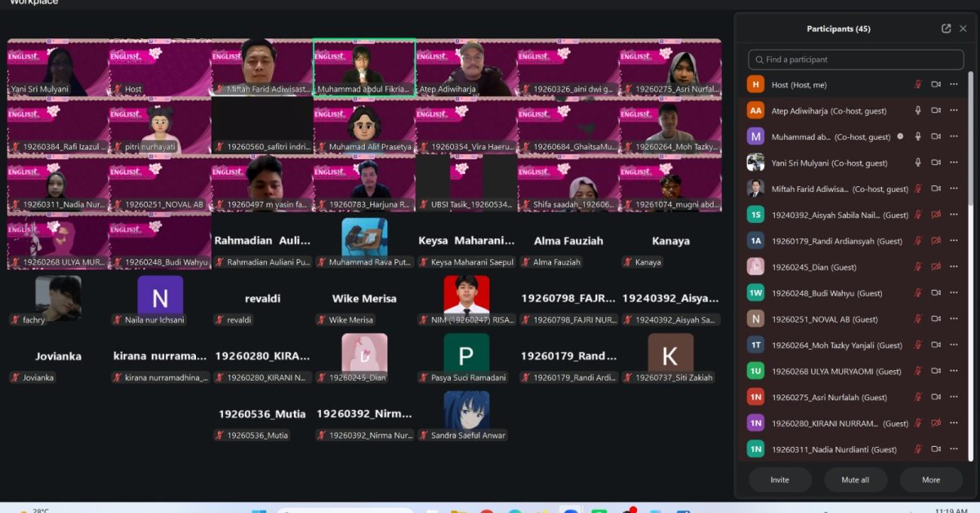Image resolution: width=980 pixels, height=513 pixels.
Task: Select the Kanaya gallery tile
Action: pyautogui.click(x=670, y=243)
